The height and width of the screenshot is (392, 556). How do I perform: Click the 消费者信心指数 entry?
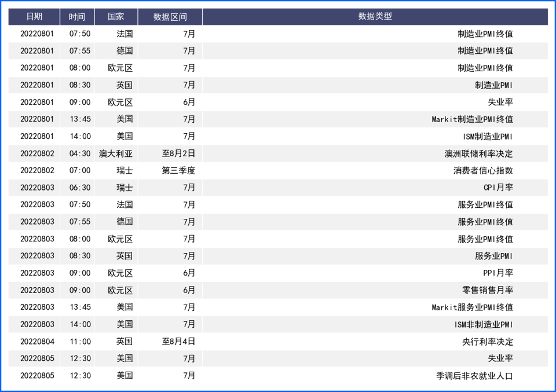point(483,171)
